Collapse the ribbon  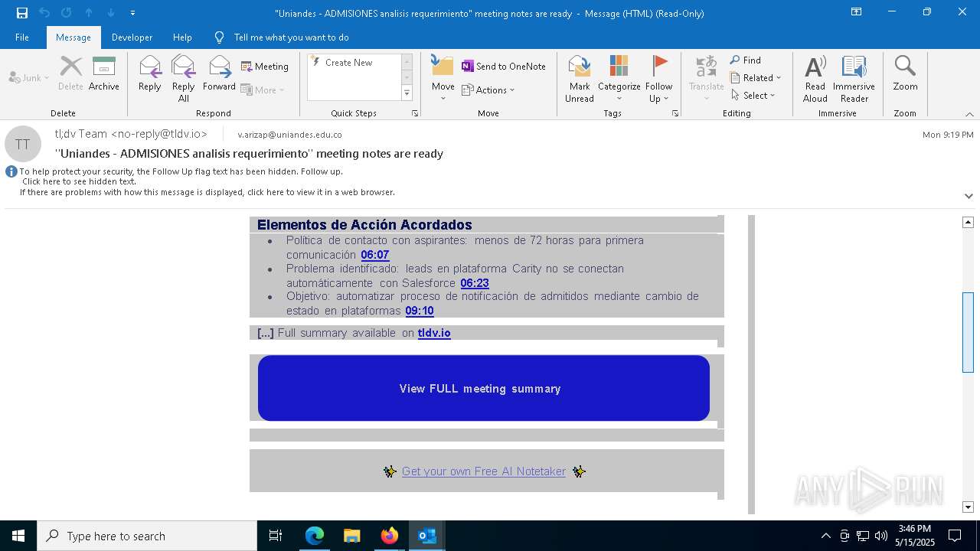click(x=969, y=114)
